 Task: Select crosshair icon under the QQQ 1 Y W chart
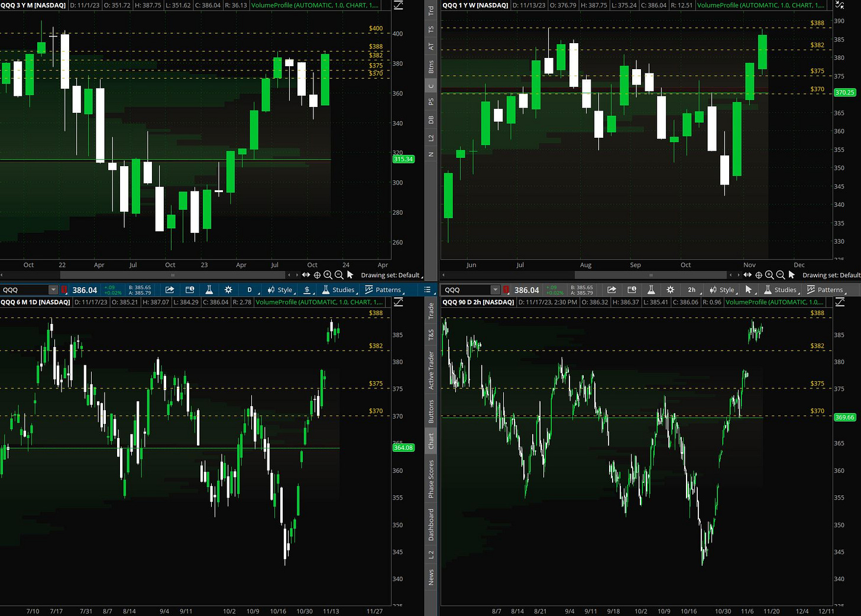(759, 275)
